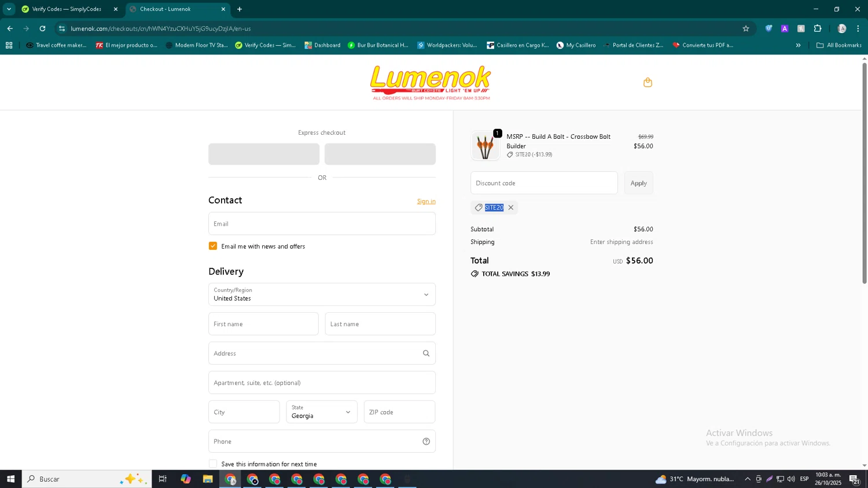The width and height of the screenshot is (868, 488).
Task: Remove the SITE20 discount code
Action: point(511,208)
